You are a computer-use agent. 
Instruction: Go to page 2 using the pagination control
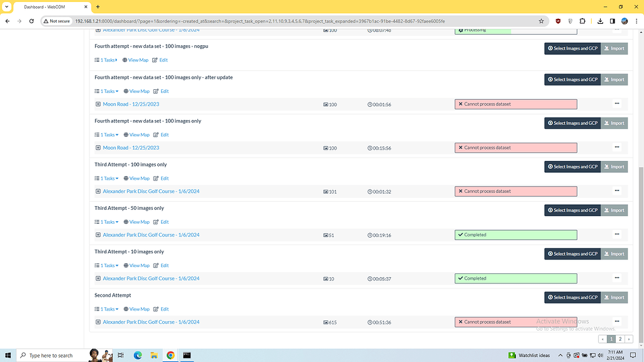click(619, 339)
